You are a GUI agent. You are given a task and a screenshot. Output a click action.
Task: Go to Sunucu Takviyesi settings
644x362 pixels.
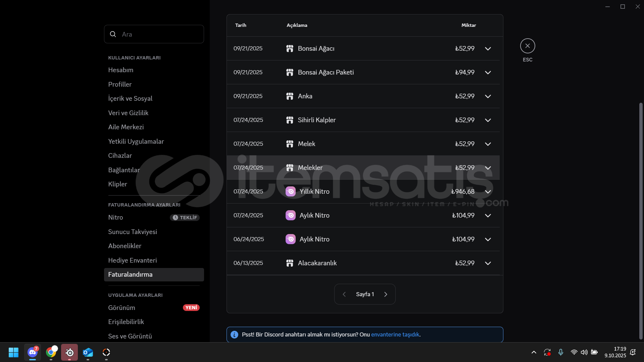(133, 232)
